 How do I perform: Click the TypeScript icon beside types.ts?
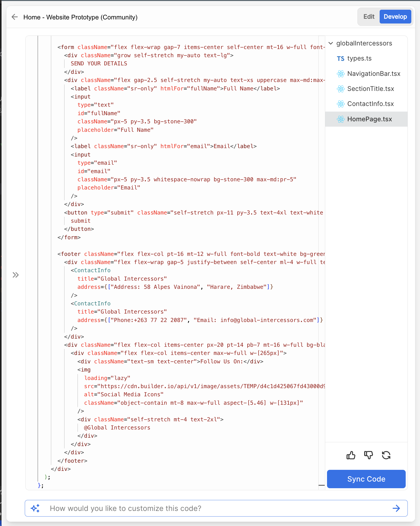coord(341,58)
